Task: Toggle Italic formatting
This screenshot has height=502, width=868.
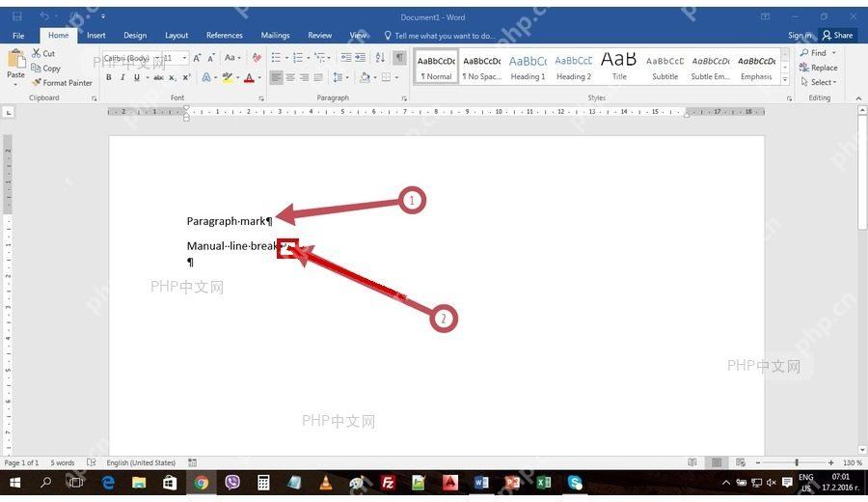Action: click(x=122, y=77)
